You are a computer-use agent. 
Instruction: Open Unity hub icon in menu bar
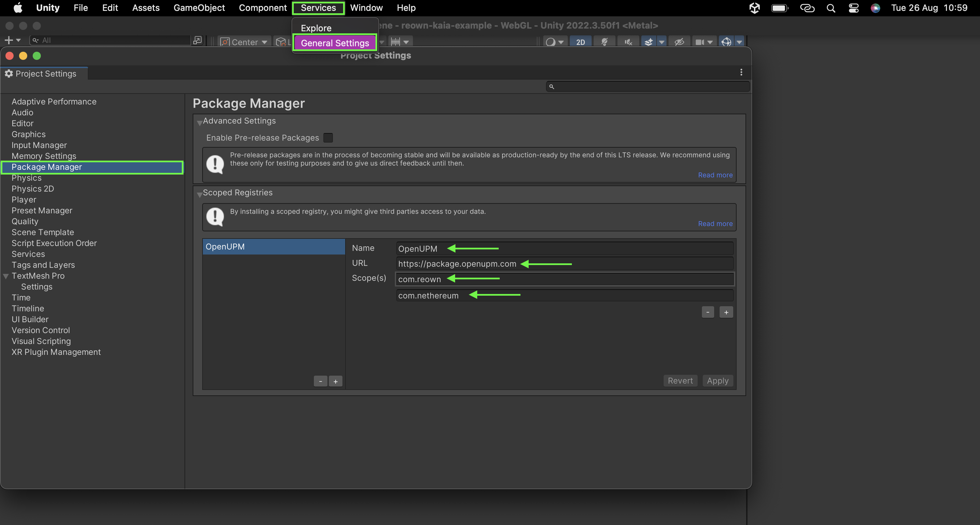click(754, 8)
